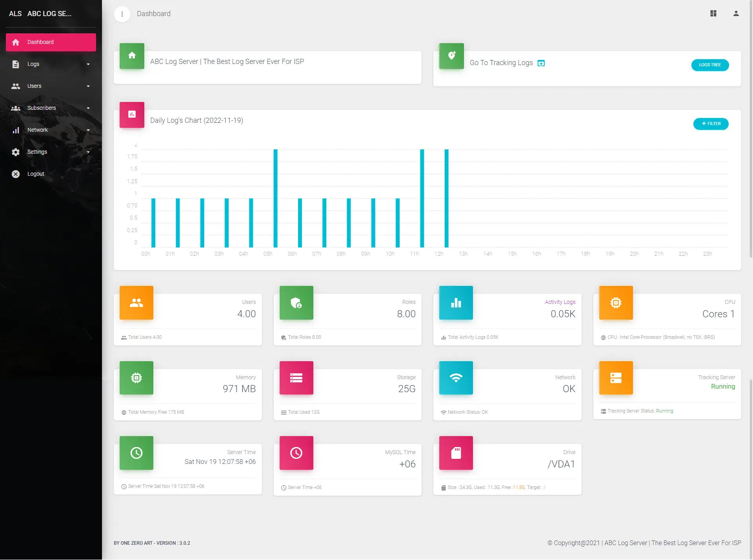The width and height of the screenshot is (753, 560).
Task: Expand the Logs sidebar menu
Action: point(51,64)
